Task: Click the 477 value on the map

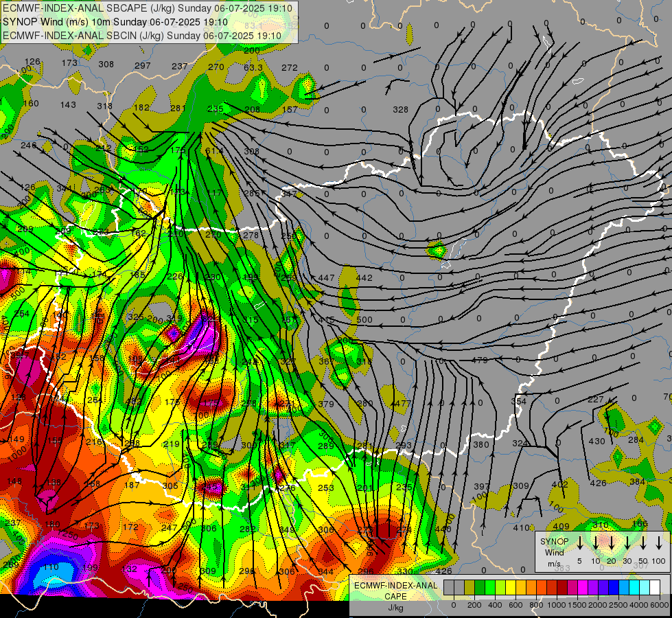Action: click(x=402, y=404)
